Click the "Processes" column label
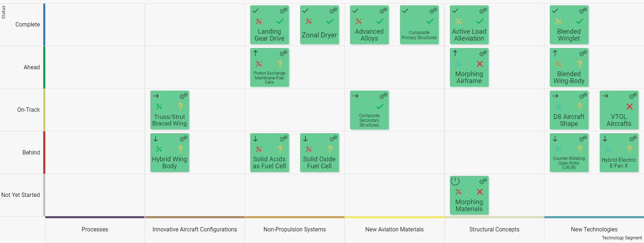The image size is (644, 243). (x=95, y=230)
